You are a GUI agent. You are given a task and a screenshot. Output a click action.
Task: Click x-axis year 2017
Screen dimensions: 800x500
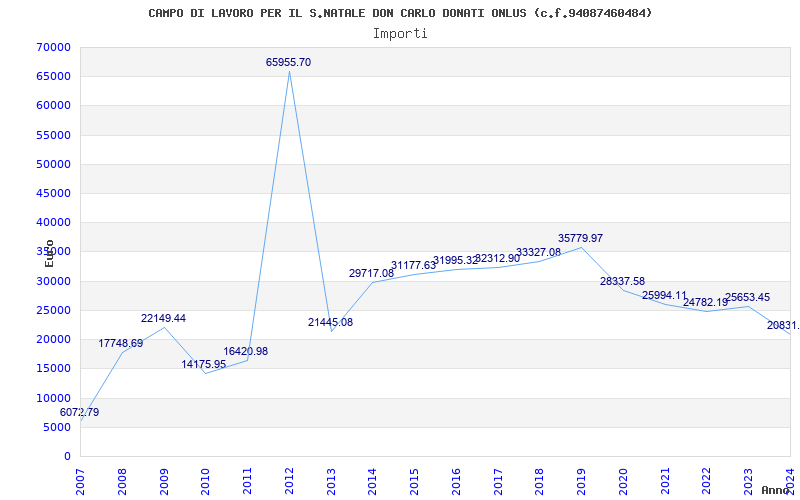click(498, 482)
